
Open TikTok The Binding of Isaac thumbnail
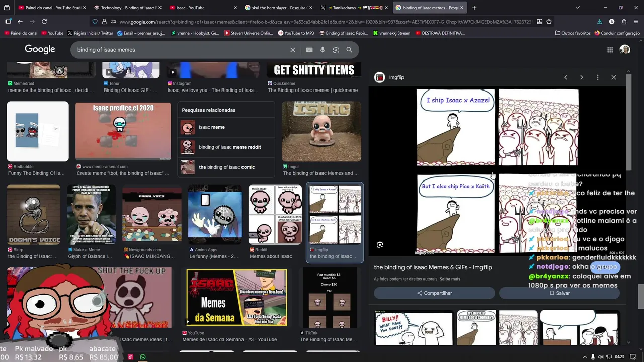(x=329, y=298)
